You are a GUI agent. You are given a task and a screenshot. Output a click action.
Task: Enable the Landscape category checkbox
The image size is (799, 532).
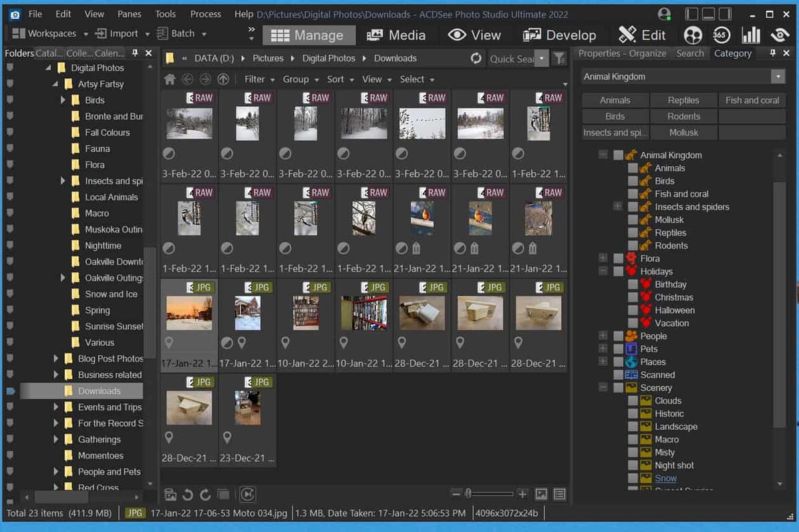coord(632,427)
